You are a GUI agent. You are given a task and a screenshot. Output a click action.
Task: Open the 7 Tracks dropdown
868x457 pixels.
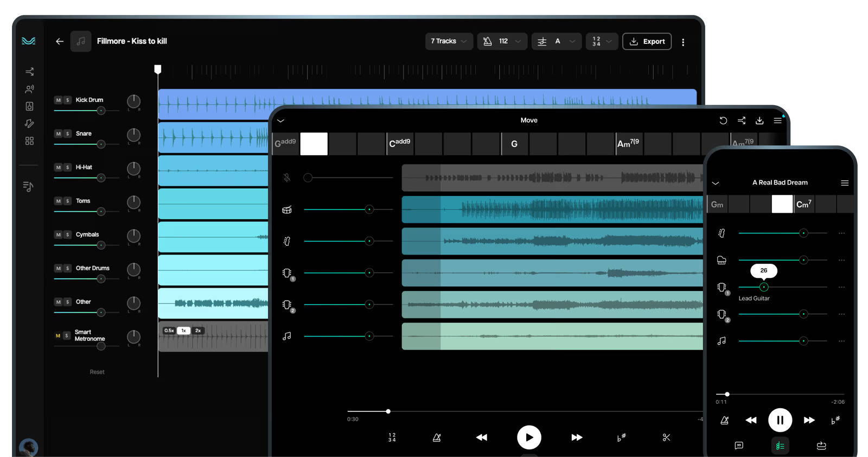449,41
